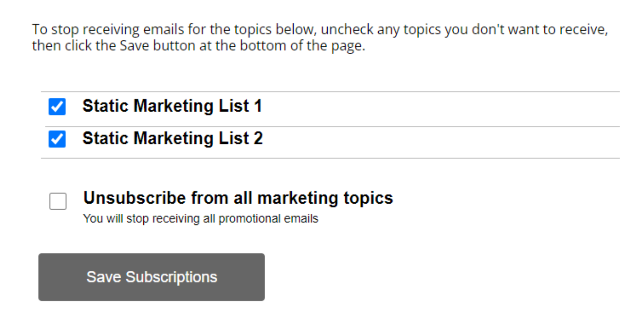
Task: Click the "Static Marketing List 2" label text
Action: [x=172, y=138]
